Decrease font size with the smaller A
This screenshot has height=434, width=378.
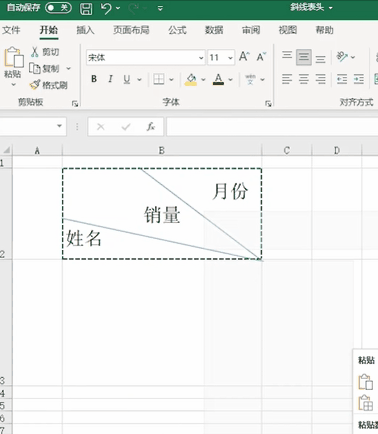click(261, 57)
